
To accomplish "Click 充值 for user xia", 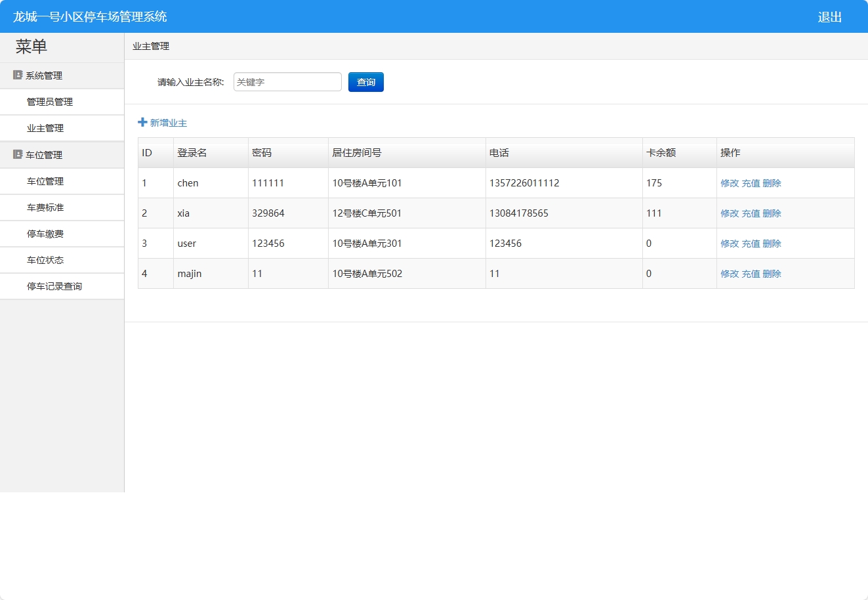I will pos(751,213).
